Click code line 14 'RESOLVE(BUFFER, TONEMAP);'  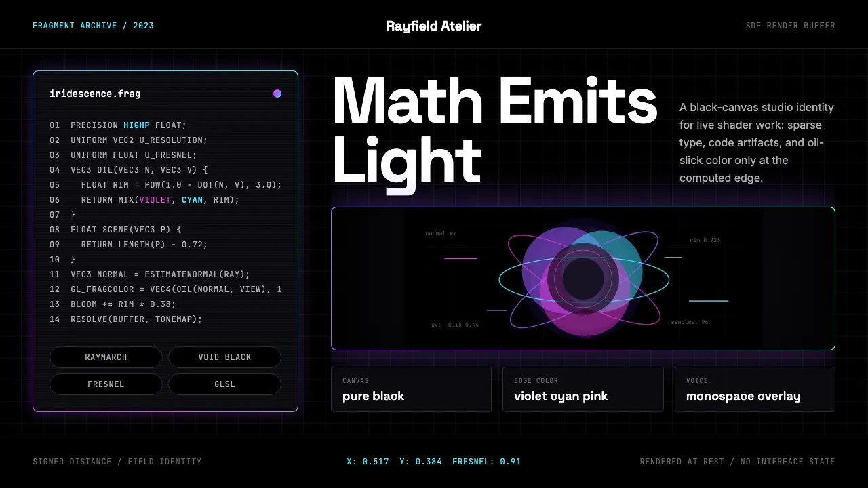point(126,319)
